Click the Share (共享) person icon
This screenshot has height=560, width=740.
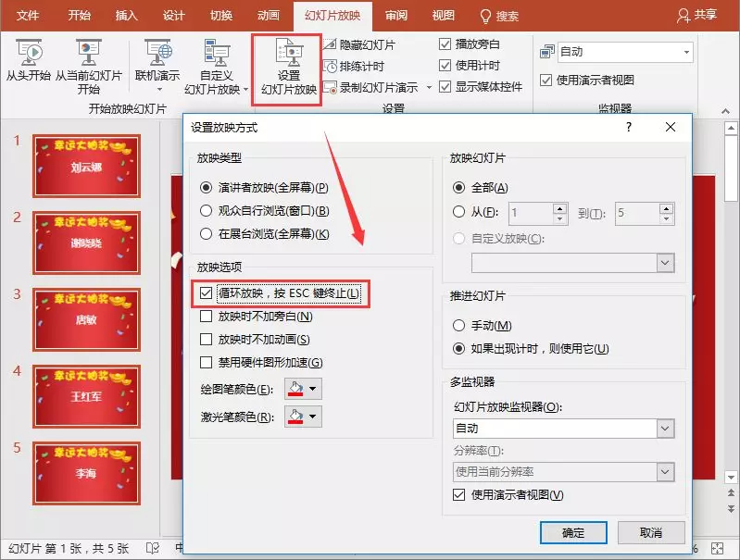point(683,16)
